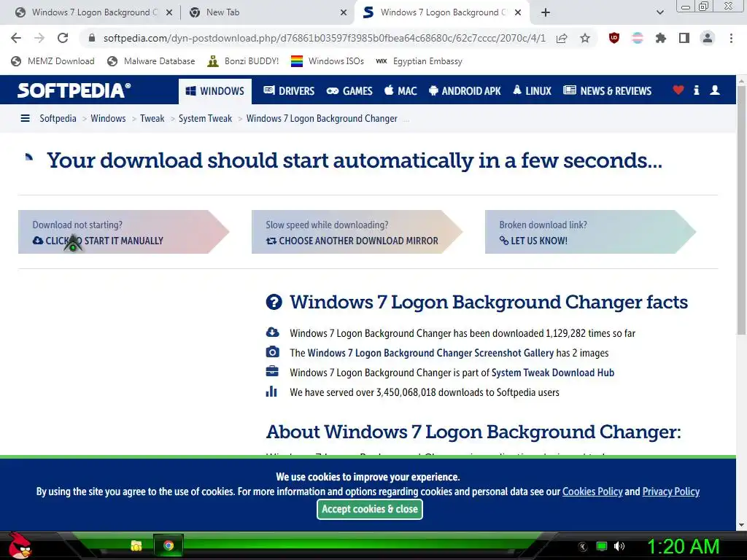Open a new tab with plus button
This screenshot has height=560, width=747.
point(546,12)
